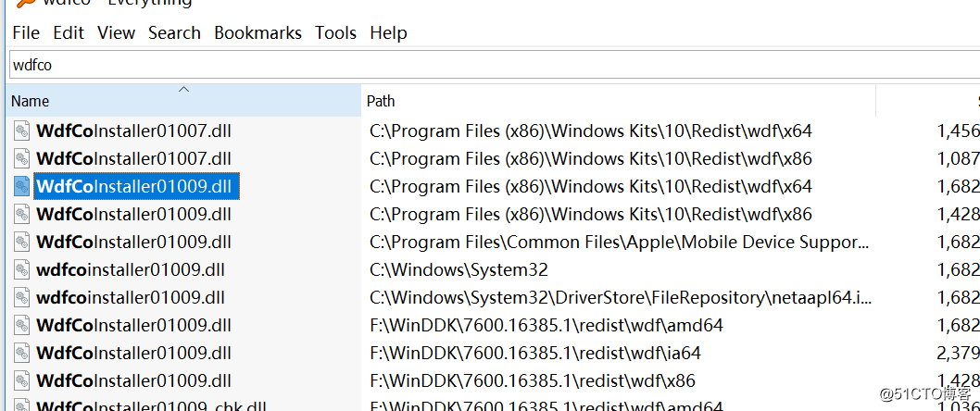The height and width of the screenshot is (411, 980).
Task: Select WdfCoInstaller01007.dll from Windows Kits wdf\x64
Action: click(x=133, y=131)
